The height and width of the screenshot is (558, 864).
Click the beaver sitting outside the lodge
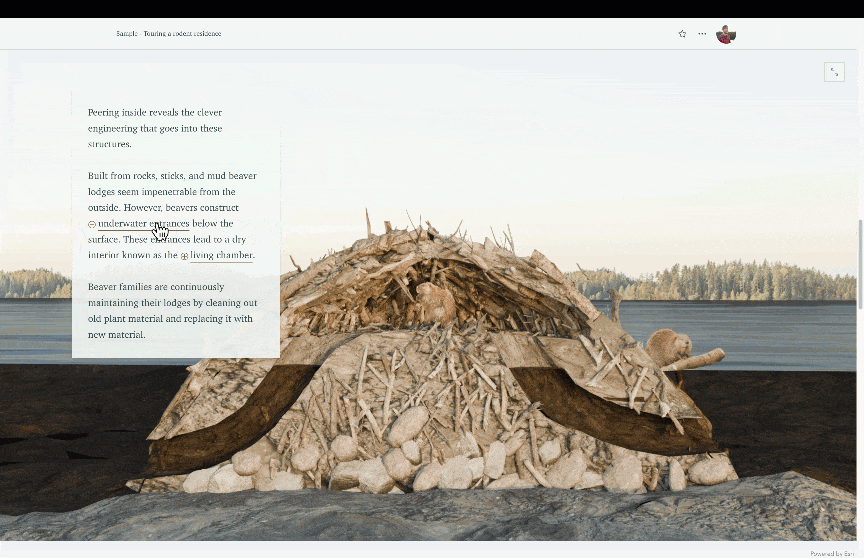point(668,348)
